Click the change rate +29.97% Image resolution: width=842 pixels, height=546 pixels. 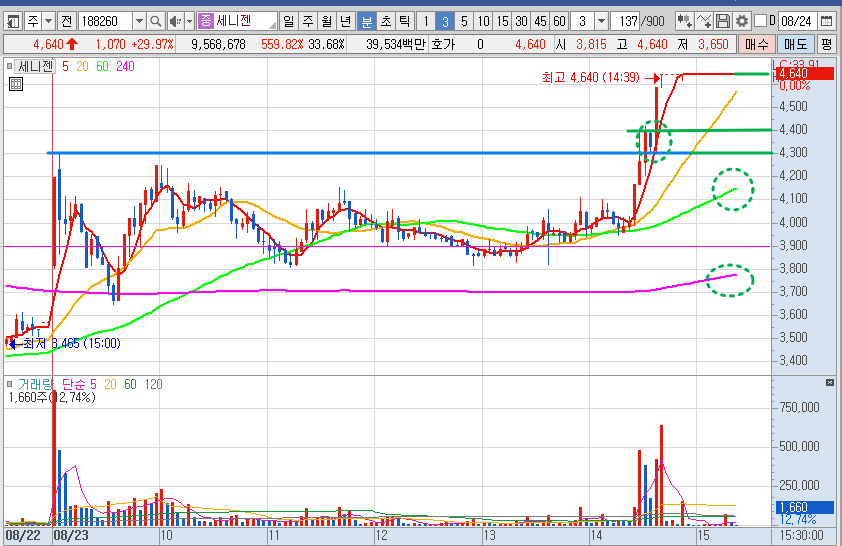click(153, 44)
